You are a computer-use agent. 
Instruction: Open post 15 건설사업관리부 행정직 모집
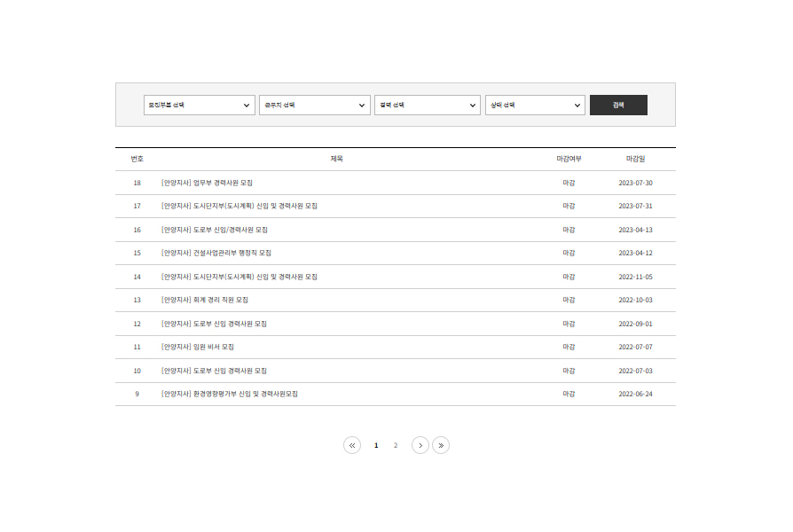(x=216, y=253)
